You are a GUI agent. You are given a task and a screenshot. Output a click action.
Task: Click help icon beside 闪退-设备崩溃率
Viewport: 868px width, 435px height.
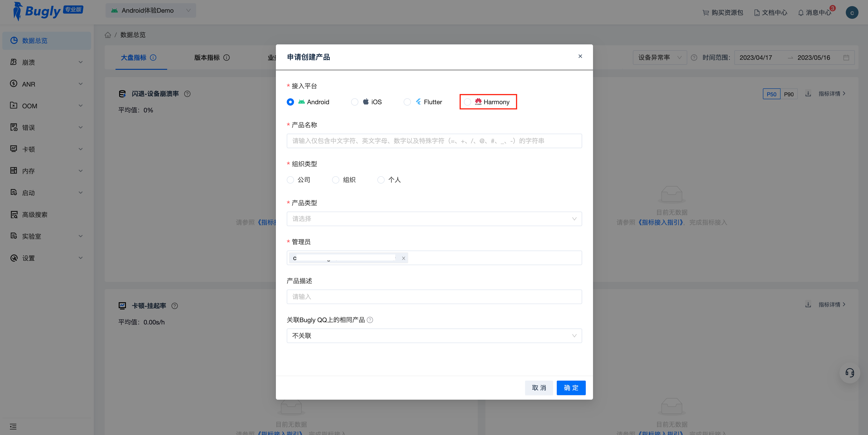[187, 94]
